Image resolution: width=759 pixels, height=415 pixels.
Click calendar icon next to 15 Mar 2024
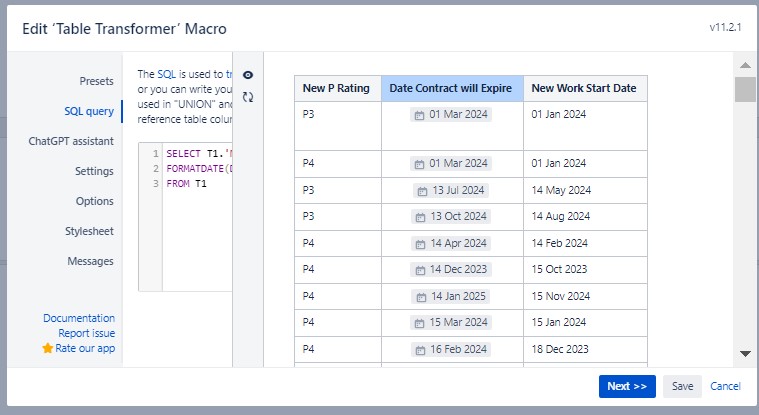tap(419, 323)
